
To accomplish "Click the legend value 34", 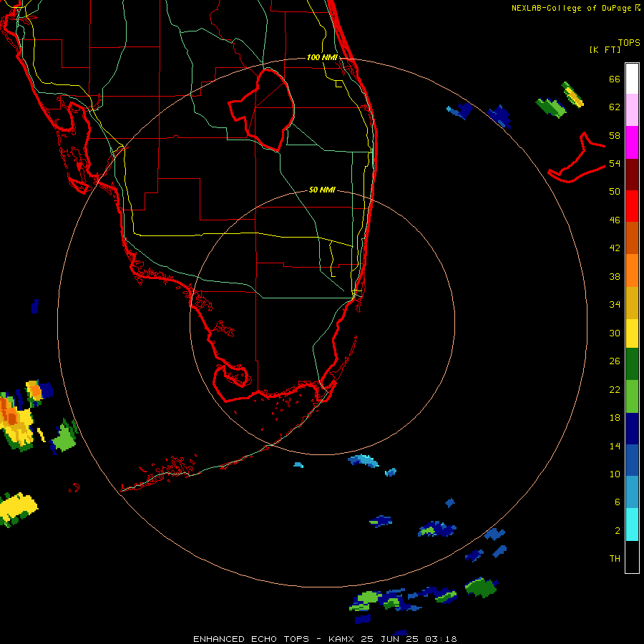I will pos(615,305).
